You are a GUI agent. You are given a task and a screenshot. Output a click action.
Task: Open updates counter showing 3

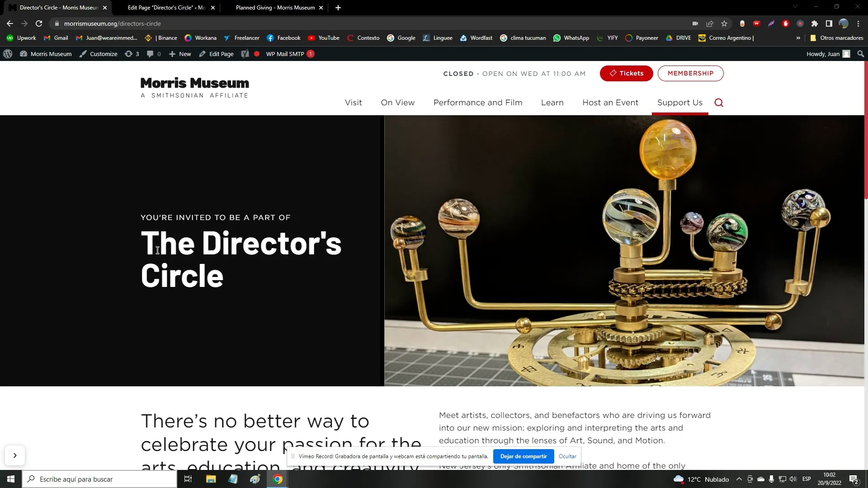[132, 54]
